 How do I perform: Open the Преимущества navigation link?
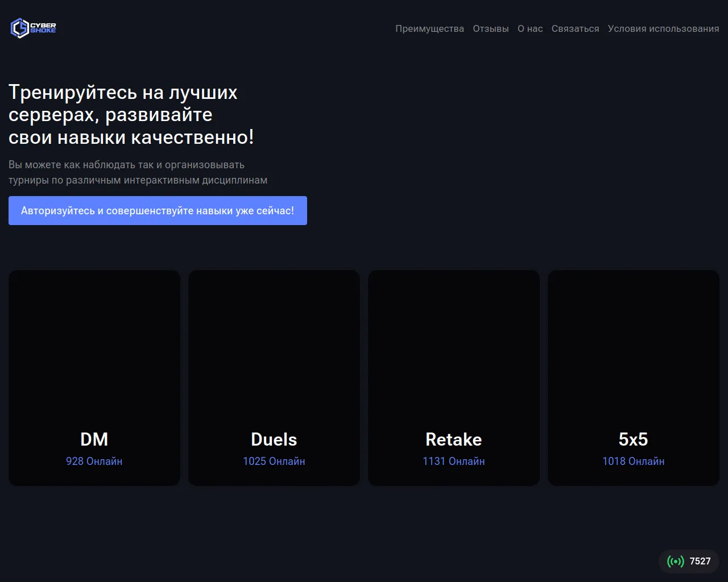click(429, 29)
